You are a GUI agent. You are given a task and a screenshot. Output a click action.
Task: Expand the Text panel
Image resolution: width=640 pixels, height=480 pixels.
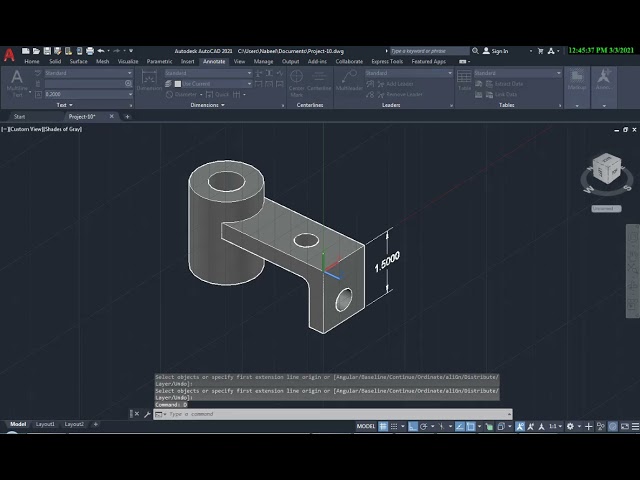point(64,105)
